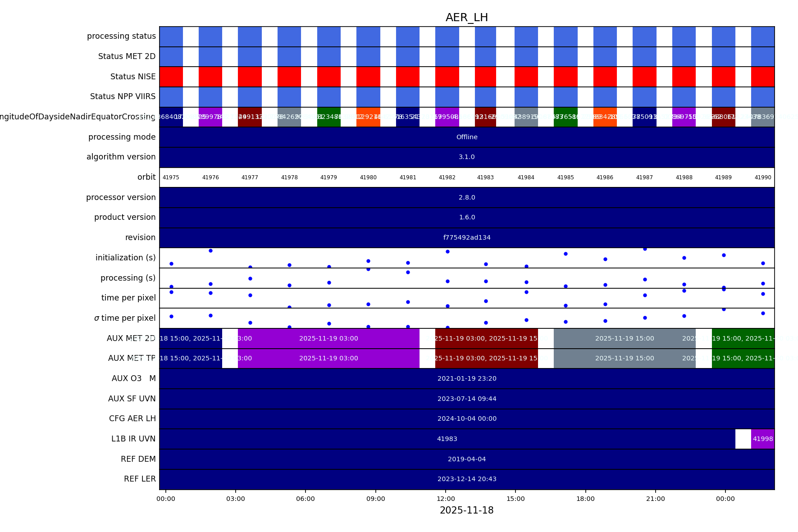Click the 2025-11-18 x-axis date label

[x=466, y=510]
